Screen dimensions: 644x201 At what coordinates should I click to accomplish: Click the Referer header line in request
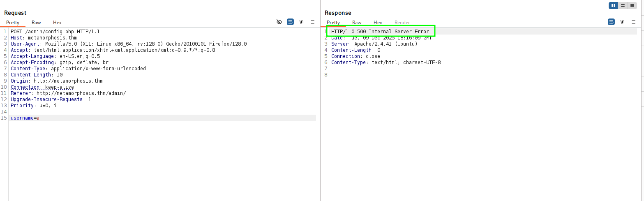click(x=68, y=93)
